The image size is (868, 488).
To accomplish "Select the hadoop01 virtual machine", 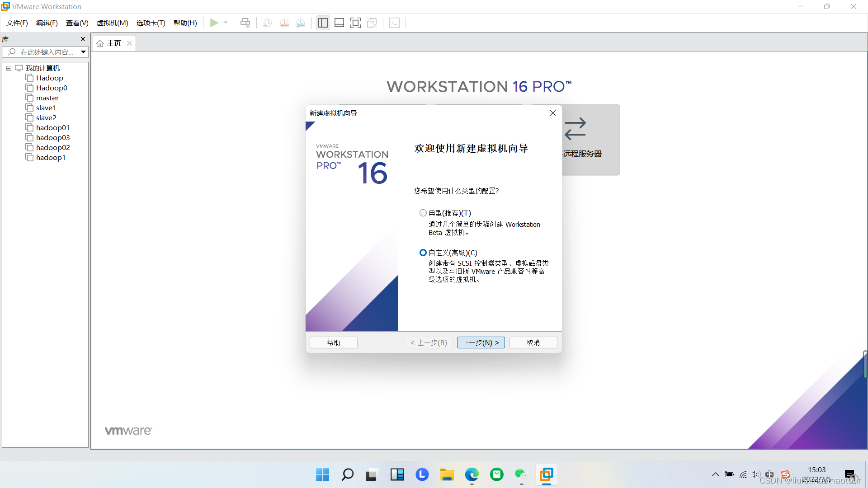I will pyautogui.click(x=53, y=128).
